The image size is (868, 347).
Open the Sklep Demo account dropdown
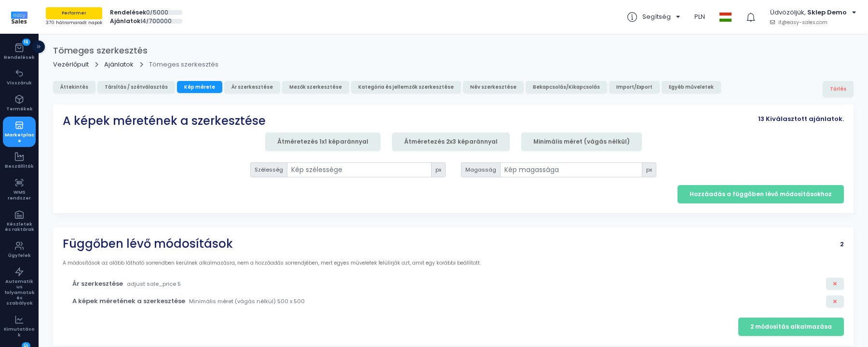click(x=813, y=13)
